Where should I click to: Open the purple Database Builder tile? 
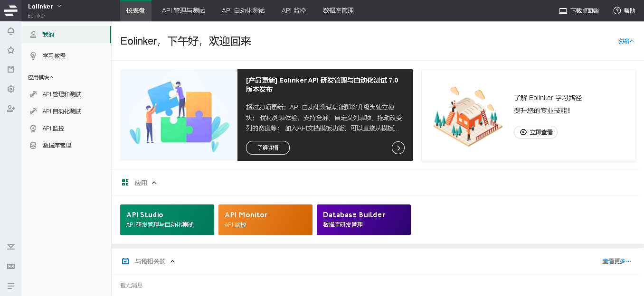[x=363, y=220]
